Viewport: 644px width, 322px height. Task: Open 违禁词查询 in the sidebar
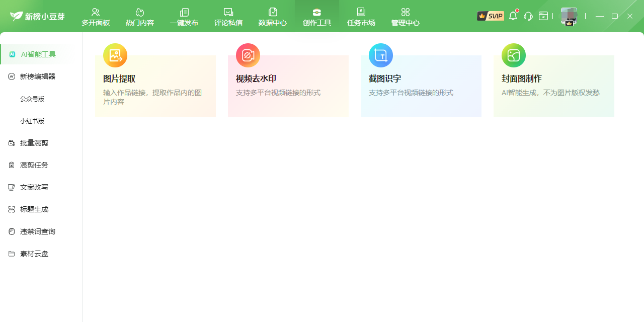(x=38, y=231)
